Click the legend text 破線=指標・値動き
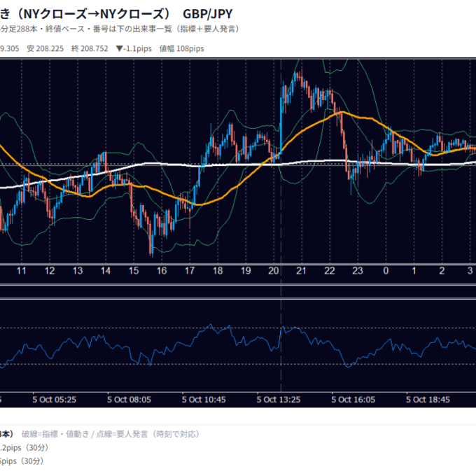Screen dimensions: 476x476 [x=55, y=434]
